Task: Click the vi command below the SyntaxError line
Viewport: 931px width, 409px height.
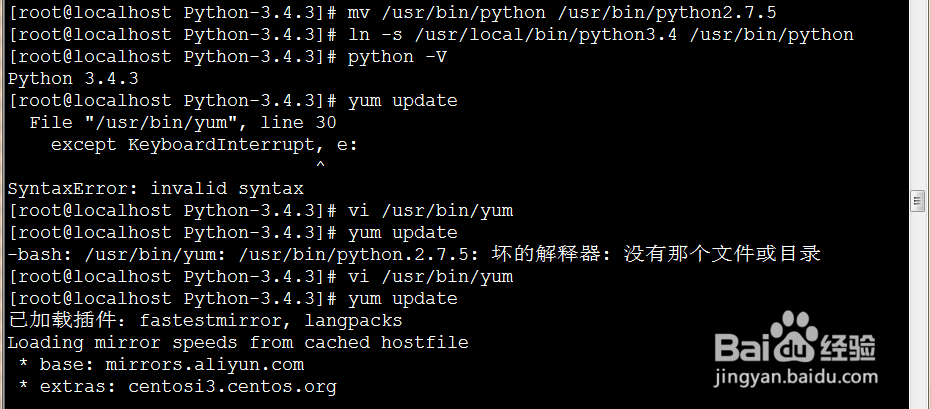Action: [430, 211]
